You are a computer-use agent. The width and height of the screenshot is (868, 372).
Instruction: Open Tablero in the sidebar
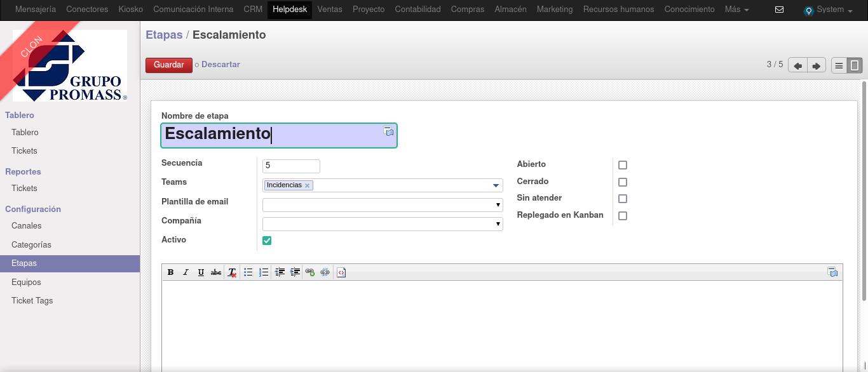25,132
